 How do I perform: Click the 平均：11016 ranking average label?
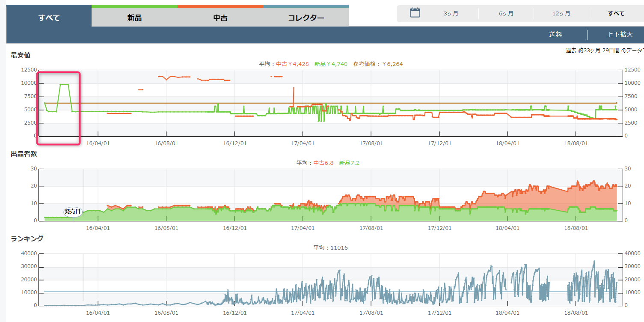tap(330, 248)
